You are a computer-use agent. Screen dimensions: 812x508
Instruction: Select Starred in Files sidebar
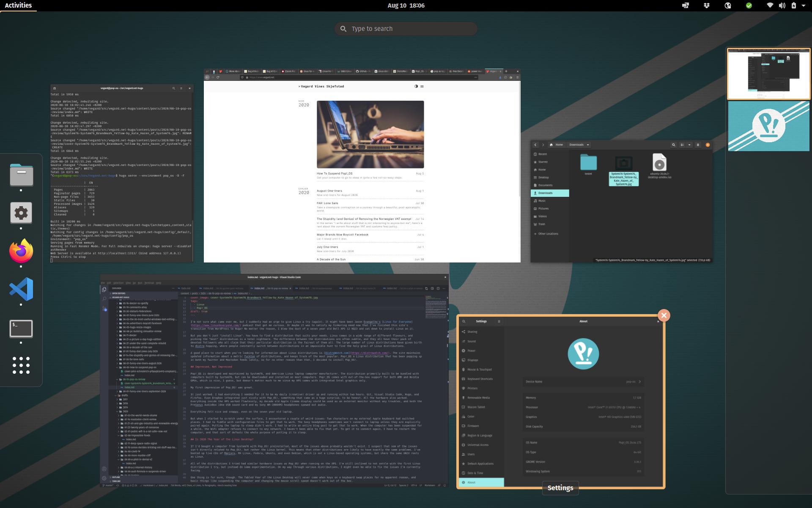550,162
